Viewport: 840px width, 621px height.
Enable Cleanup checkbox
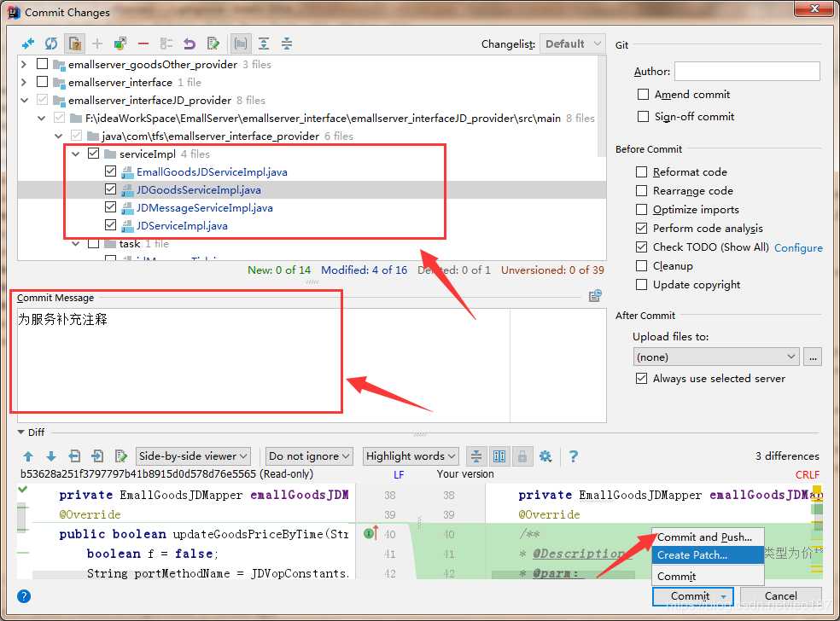pos(641,265)
